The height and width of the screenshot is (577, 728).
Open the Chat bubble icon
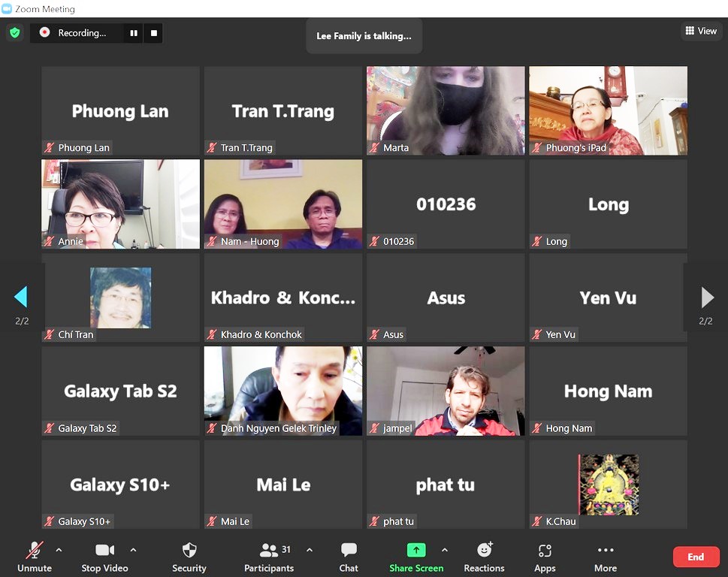(349, 550)
